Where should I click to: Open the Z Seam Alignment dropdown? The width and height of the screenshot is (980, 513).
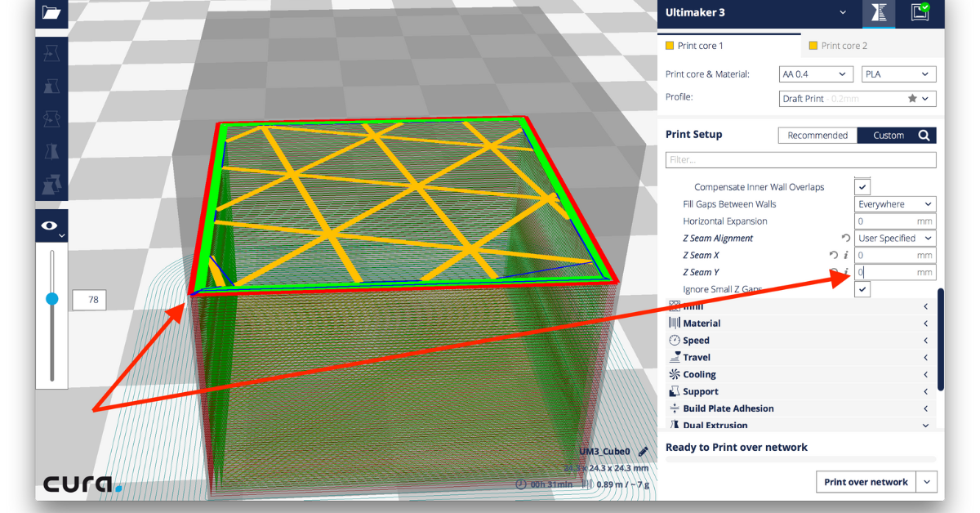(895, 239)
